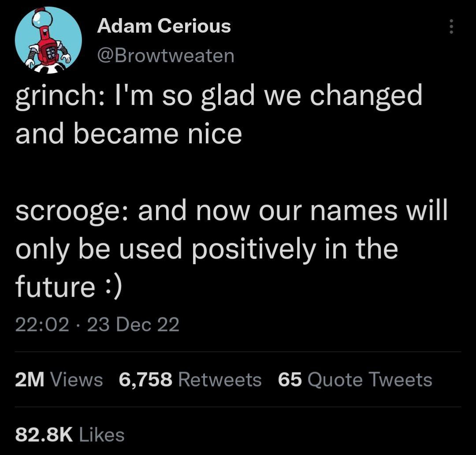Screen dimensions: 476x455
Task: Open the Quote Tweets list
Action: (x=369, y=380)
